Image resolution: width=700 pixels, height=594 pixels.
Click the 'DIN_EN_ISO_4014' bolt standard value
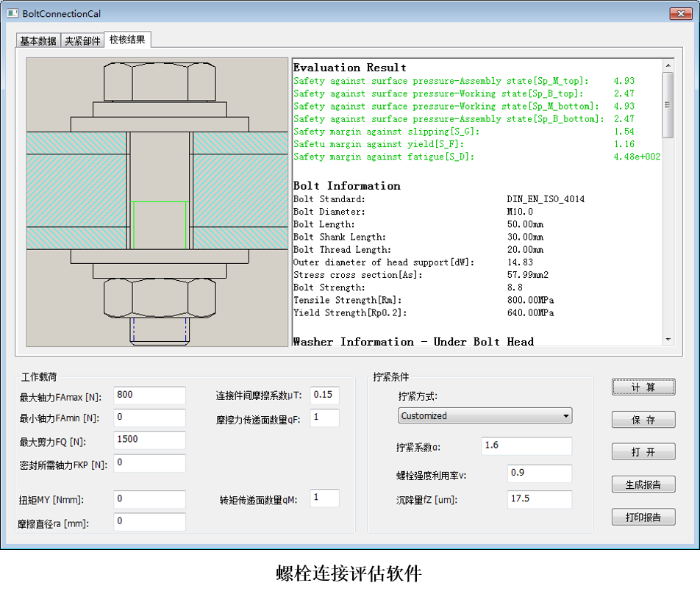click(x=546, y=199)
